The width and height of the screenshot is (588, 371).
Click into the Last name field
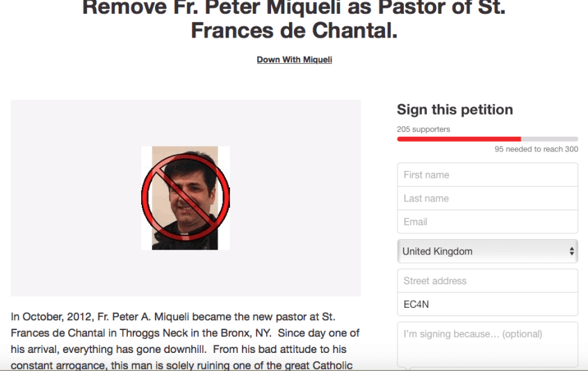[x=487, y=199]
